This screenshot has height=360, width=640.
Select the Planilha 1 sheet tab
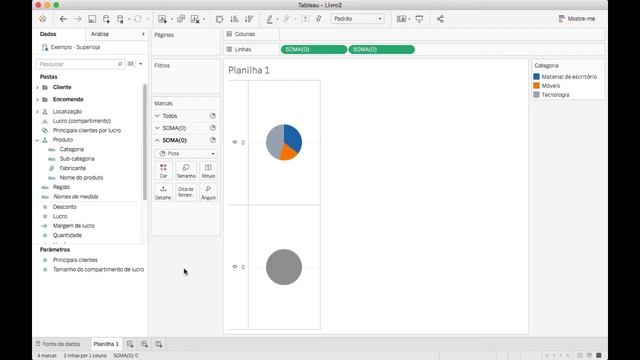(x=106, y=344)
